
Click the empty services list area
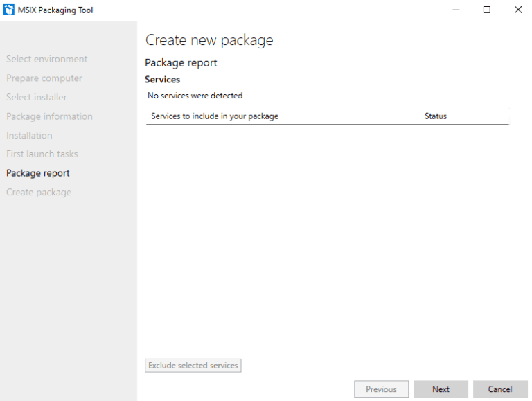click(x=326, y=235)
